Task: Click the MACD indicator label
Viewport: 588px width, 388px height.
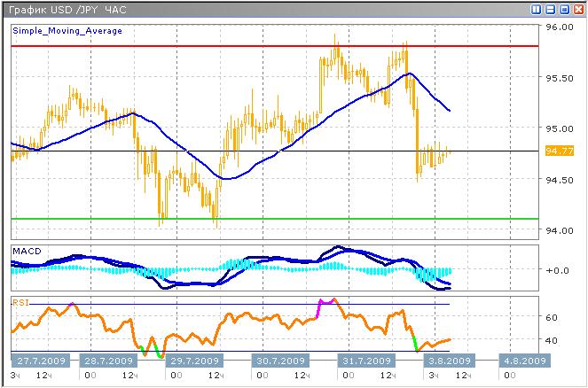Action: click(26, 252)
